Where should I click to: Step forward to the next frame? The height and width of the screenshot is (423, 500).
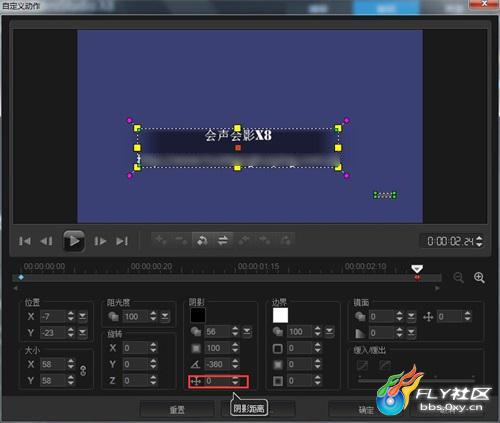tap(100, 241)
